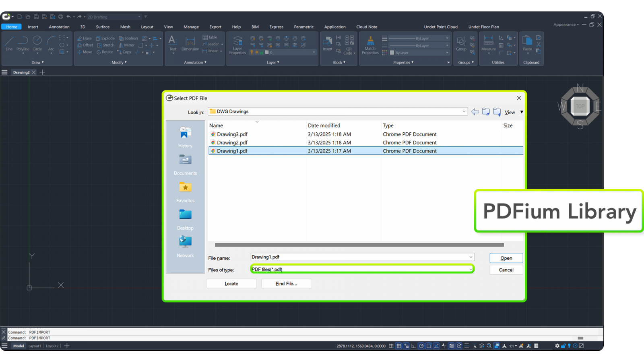The width and height of the screenshot is (644, 362).
Task: Open the View options arrow in dialog
Action: pos(522,112)
